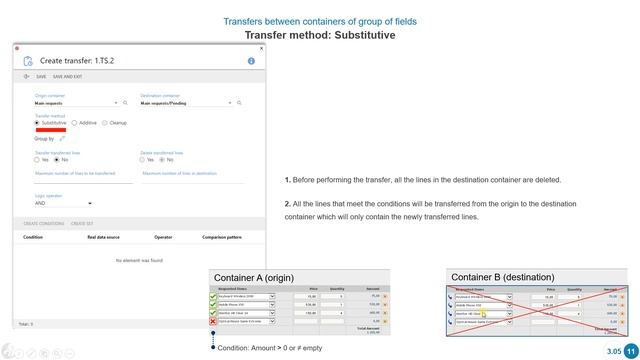Open the Destination container dropdown
This screenshot has width=640, height=360.
[230, 103]
